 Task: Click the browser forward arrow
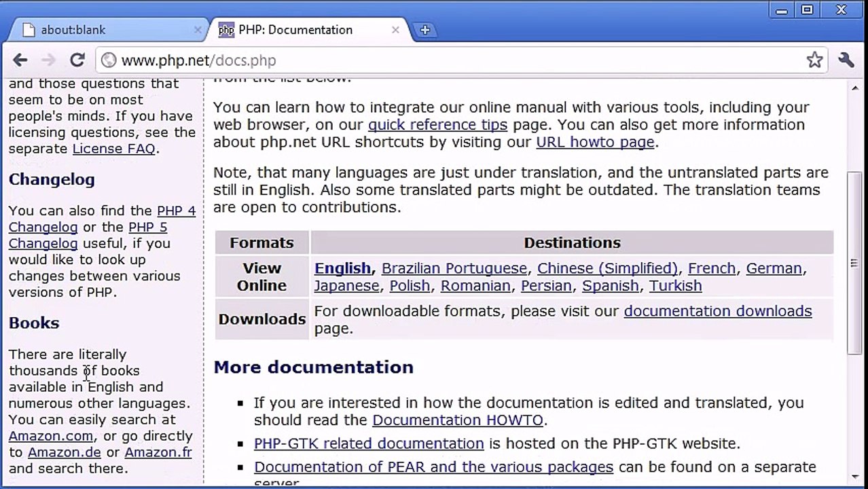click(48, 60)
